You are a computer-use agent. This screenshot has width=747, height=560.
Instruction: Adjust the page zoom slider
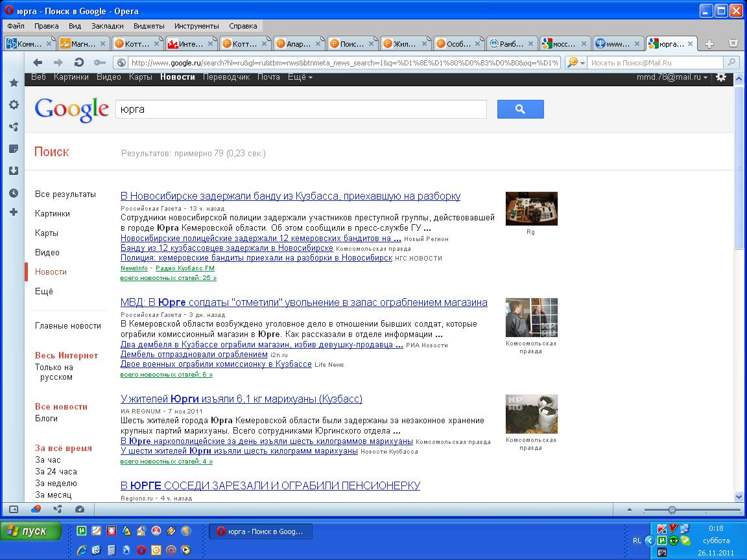(x=672, y=509)
